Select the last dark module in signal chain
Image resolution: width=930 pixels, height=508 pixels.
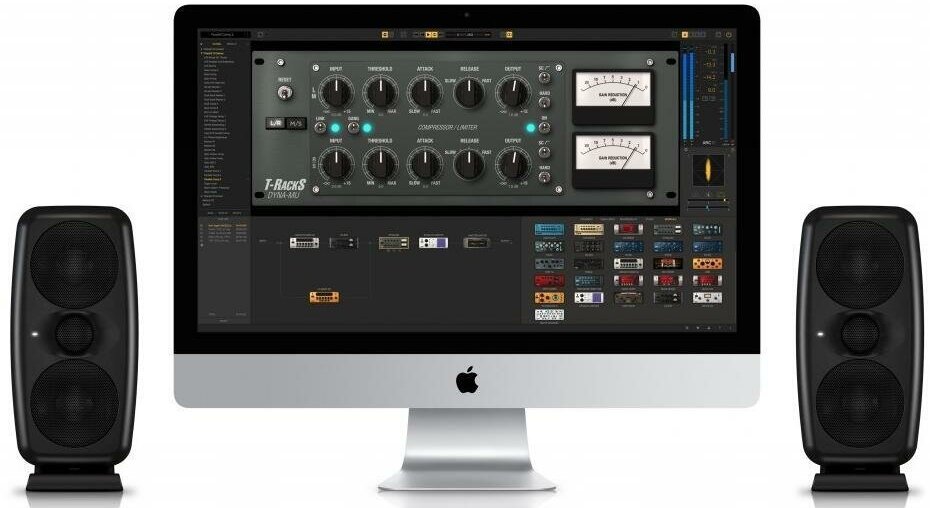point(476,242)
